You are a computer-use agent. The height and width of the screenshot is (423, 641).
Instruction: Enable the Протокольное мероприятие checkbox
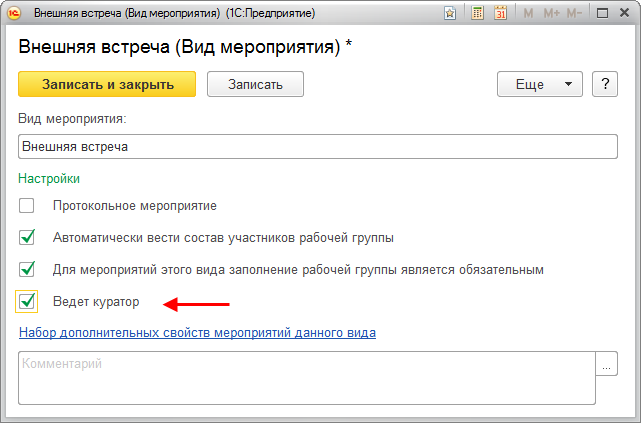point(27,206)
